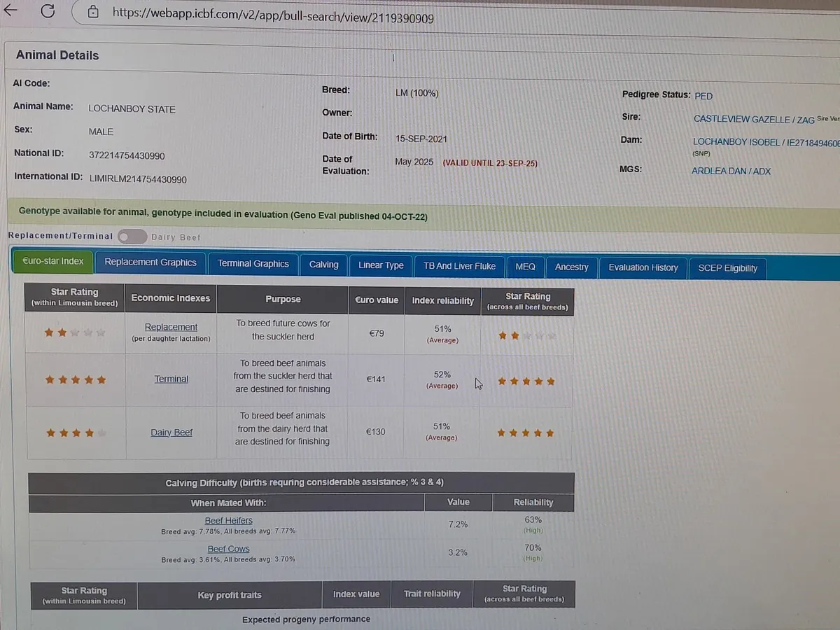Click the Terminal within-breed five-star rating

point(76,380)
